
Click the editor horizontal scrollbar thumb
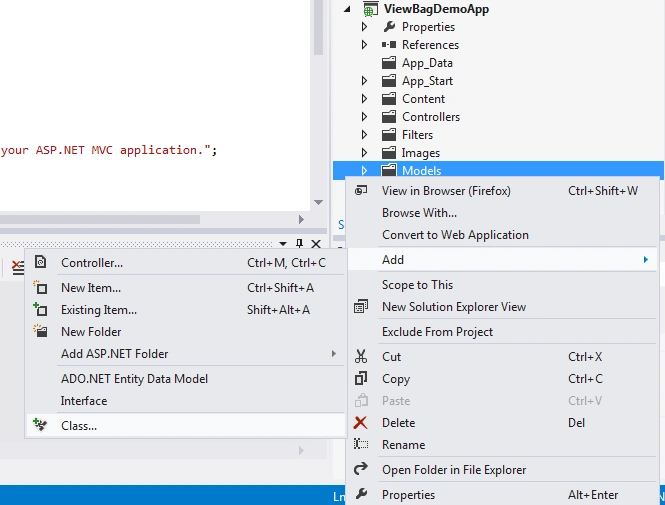click(100, 220)
